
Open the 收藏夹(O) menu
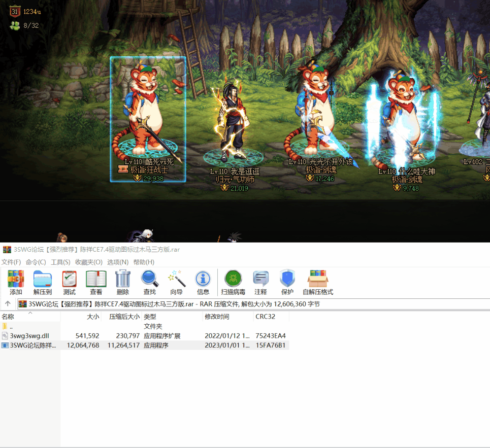[89, 262]
